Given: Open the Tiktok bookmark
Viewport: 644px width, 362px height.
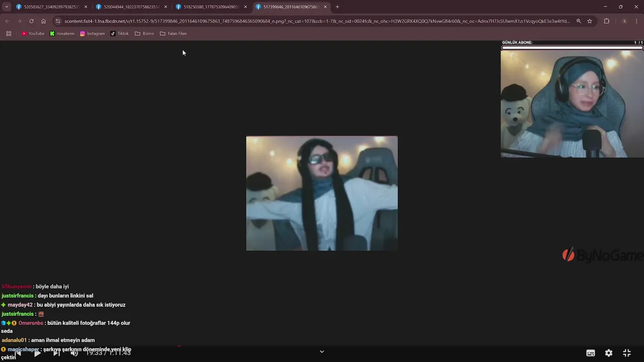Looking at the screenshot, I should 120,34.
